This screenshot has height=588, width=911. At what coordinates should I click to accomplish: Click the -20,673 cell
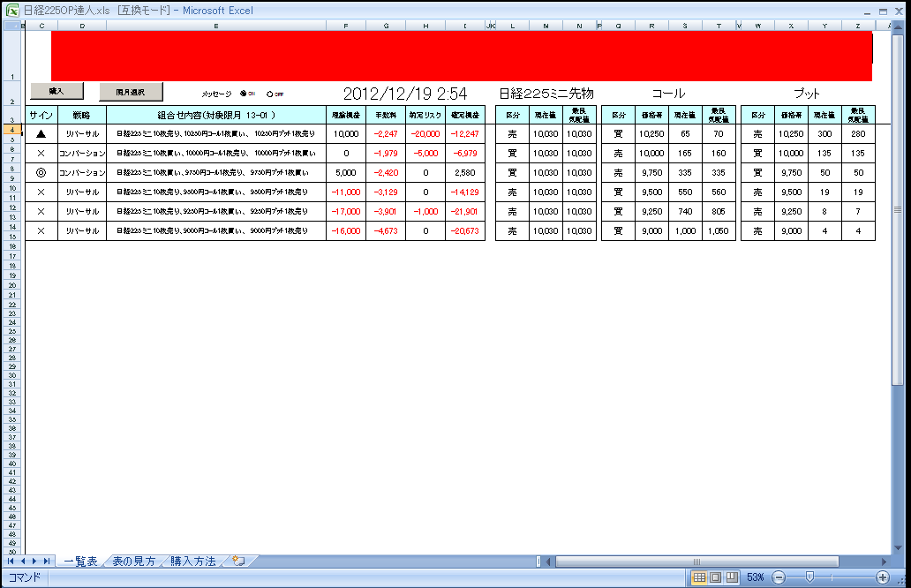(x=465, y=230)
